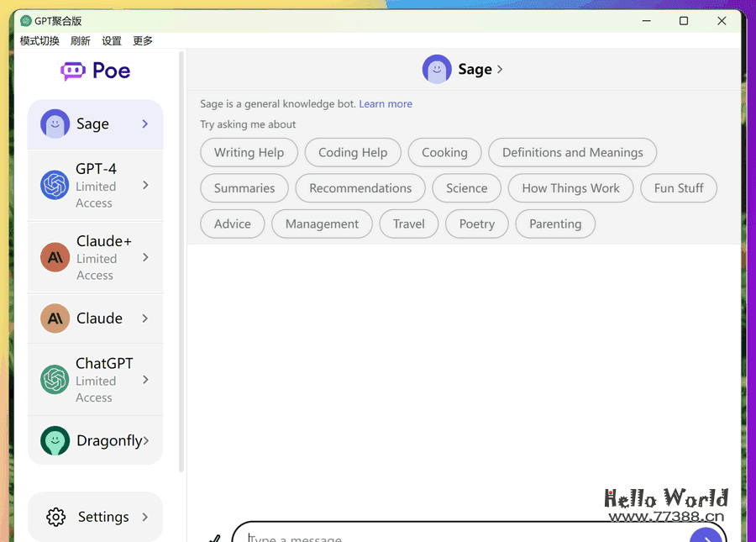Image resolution: width=756 pixels, height=542 pixels.
Task: Click the Claude bot avatar icon
Action: click(x=55, y=318)
